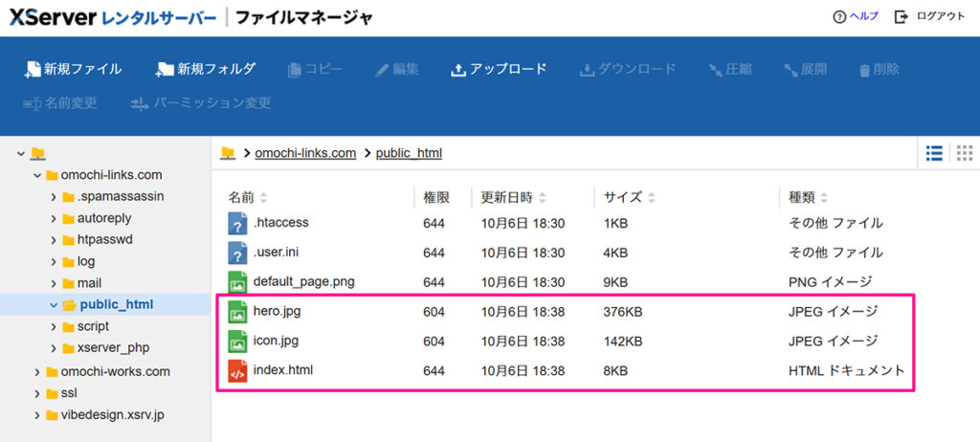Screen dimensions: 980x442
Task: Sort files by size column header
Action: [x=622, y=197]
